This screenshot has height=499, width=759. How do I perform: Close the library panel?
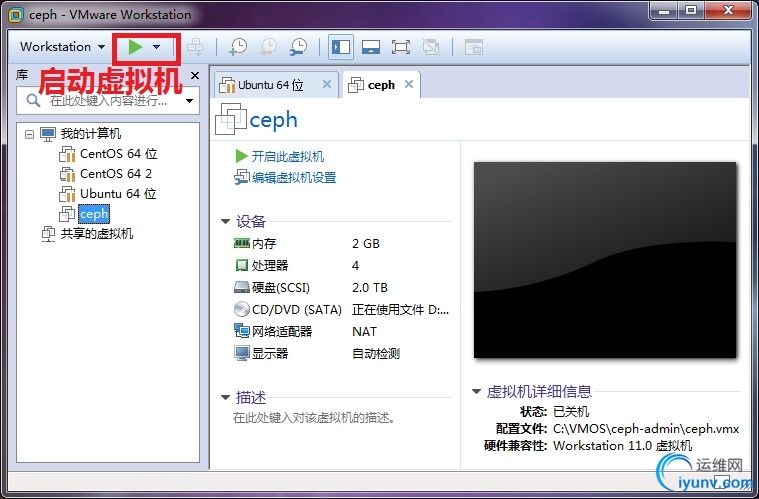[195, 76]
